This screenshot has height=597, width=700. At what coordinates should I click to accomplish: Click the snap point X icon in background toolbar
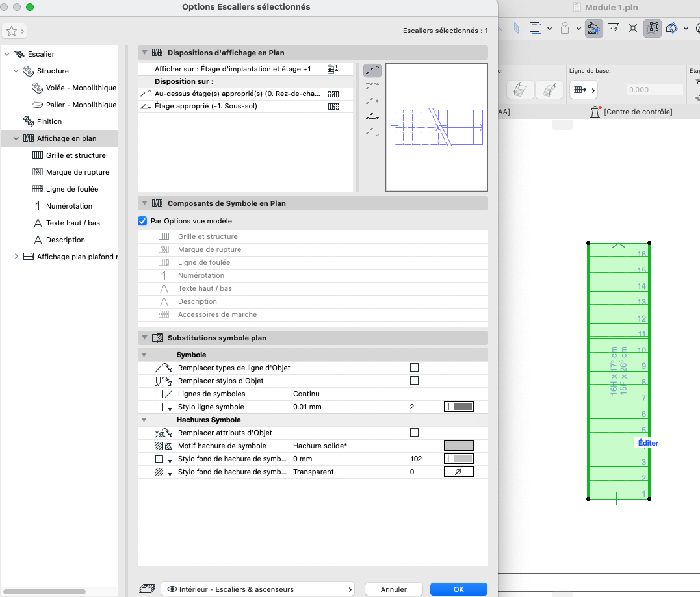pos(632,28)
